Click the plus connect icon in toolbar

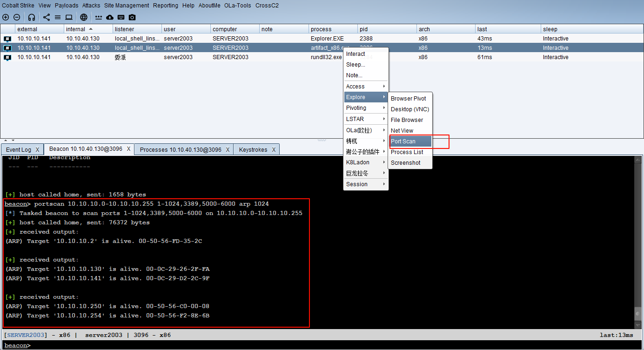6,17
